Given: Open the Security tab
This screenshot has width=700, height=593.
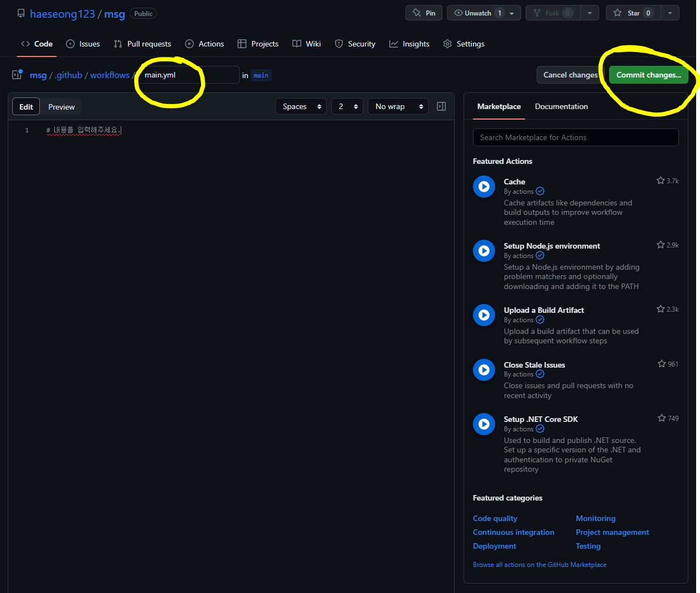Looking at the screenshot, I should coord(355,44).
